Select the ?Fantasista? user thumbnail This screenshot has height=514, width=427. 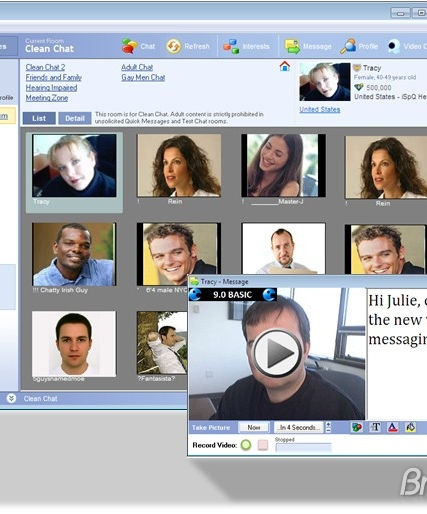[x=162, y=343]
